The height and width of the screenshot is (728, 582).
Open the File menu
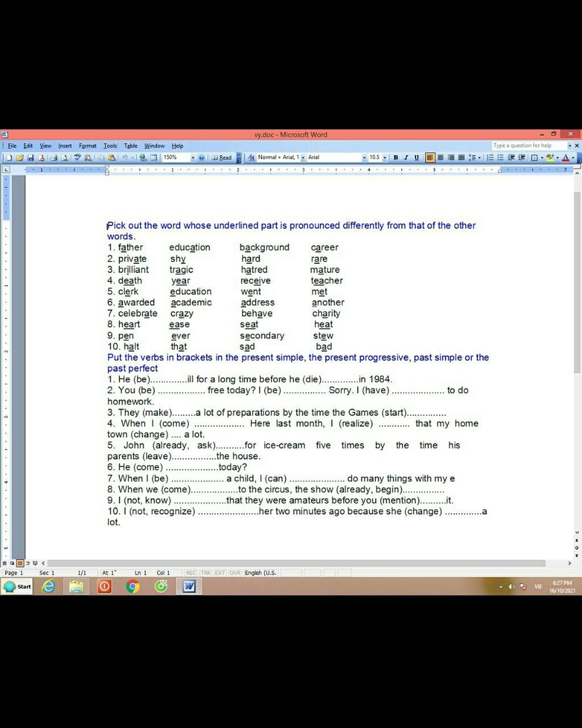(12, 146)
